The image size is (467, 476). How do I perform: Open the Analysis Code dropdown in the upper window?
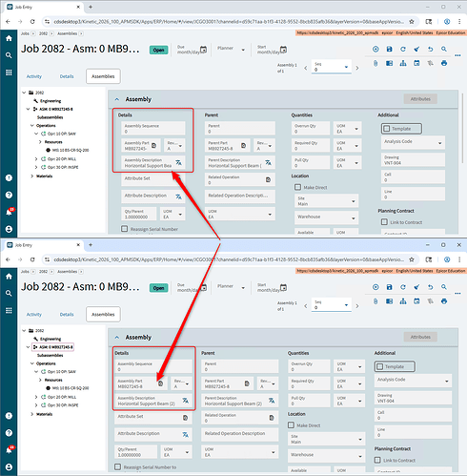point(413,143)
